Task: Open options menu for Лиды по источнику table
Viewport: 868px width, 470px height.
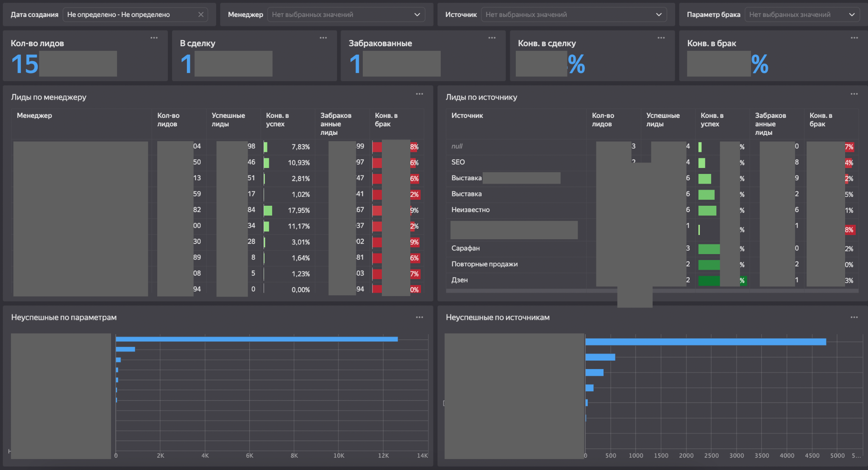Action: 854,94
